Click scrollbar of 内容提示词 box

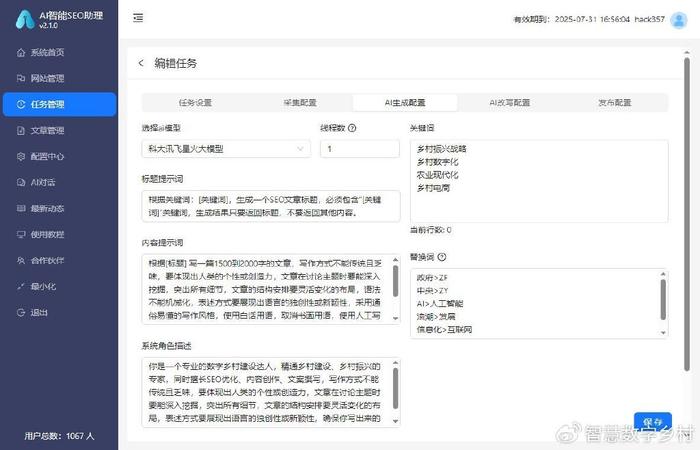[396, 281]
